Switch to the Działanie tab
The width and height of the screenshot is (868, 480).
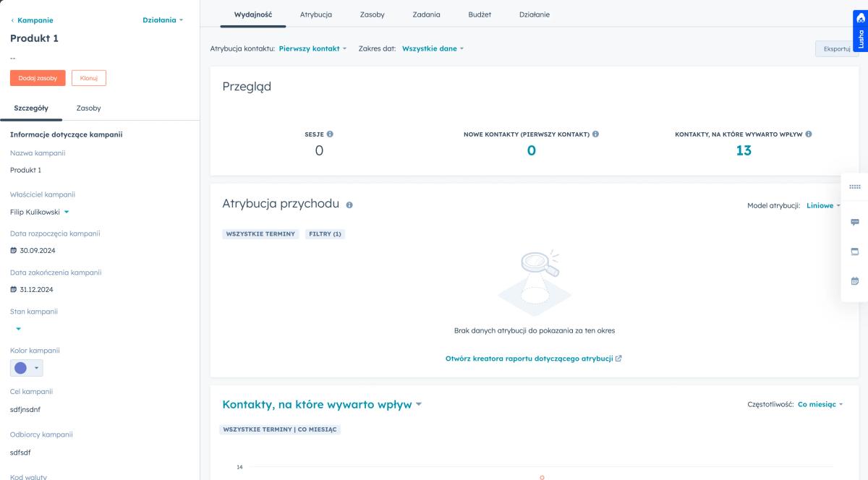point(535,14)
